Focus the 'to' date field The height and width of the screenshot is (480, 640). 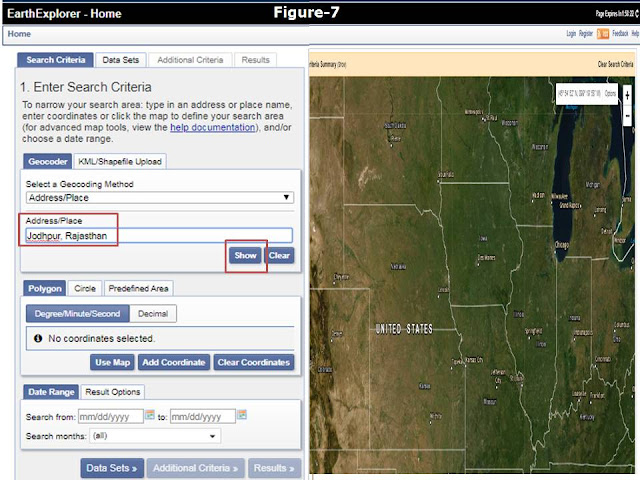click(x=202, y=416)
